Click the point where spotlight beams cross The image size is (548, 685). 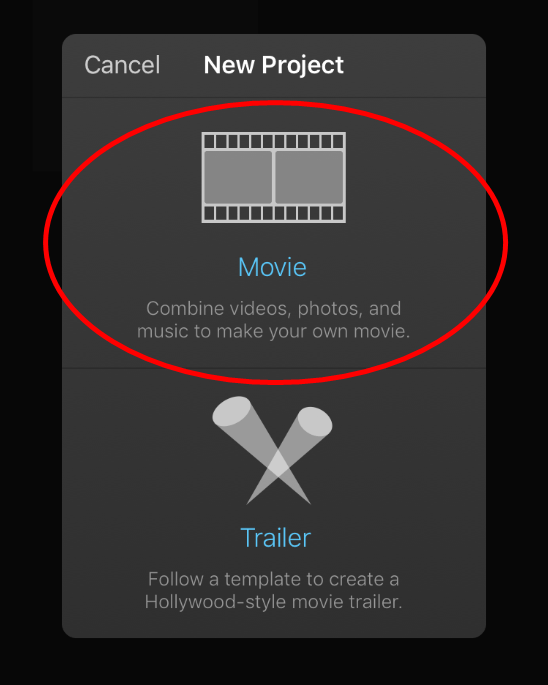pyautogui.click(x=278, y=465)
